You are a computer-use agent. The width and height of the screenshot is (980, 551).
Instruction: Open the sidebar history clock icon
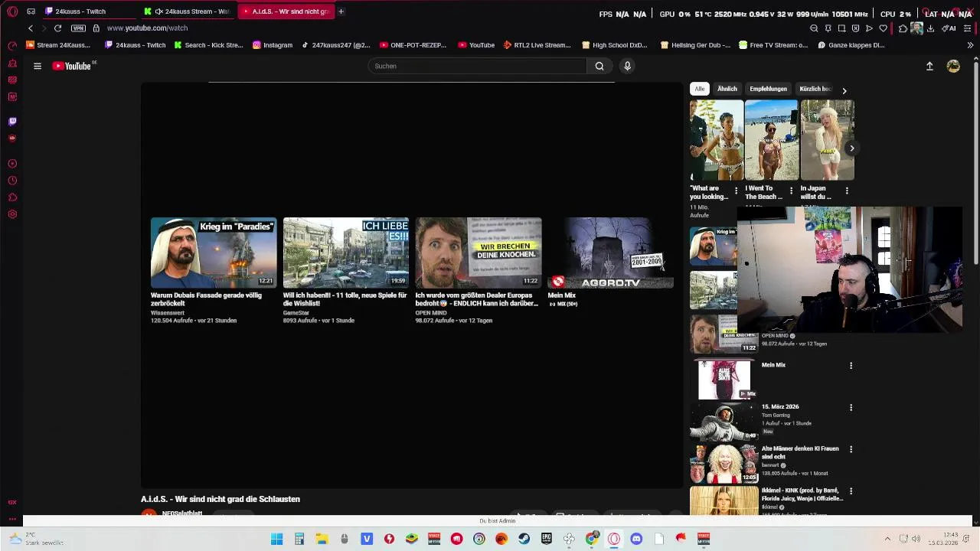pyautogui.click(x=12, y=181)
